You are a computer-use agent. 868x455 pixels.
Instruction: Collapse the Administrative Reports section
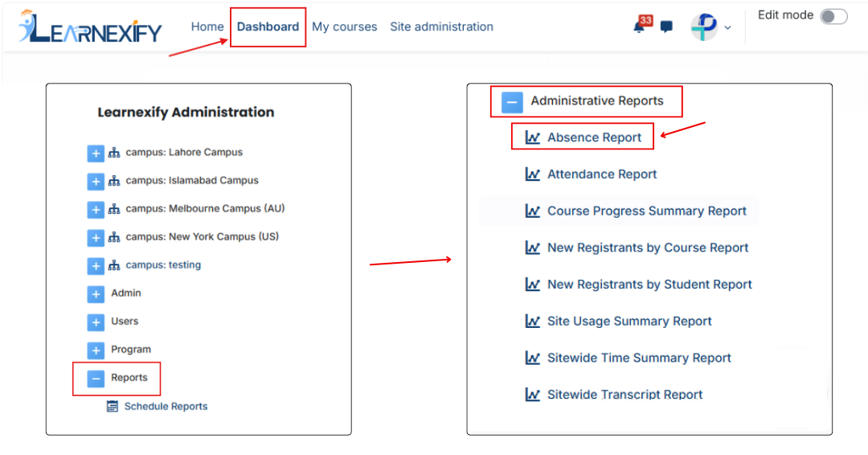pos(512,102)
